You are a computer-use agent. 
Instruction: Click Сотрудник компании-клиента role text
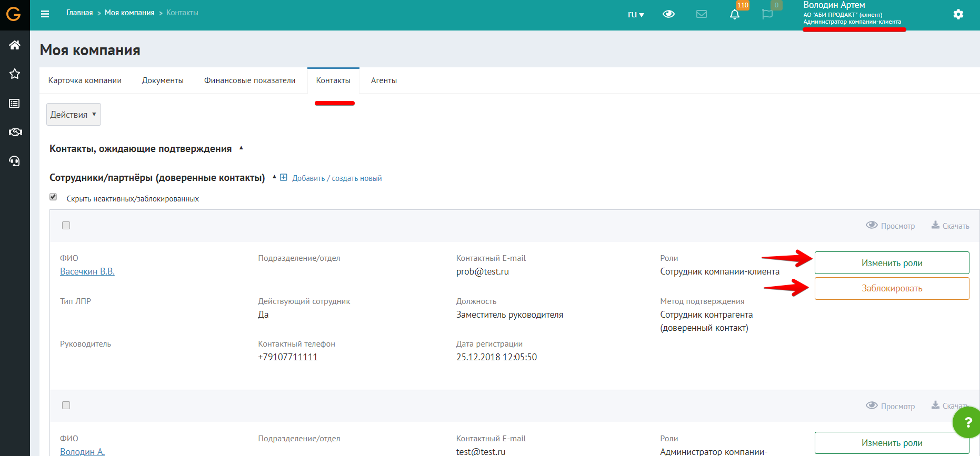coord(719,271)
